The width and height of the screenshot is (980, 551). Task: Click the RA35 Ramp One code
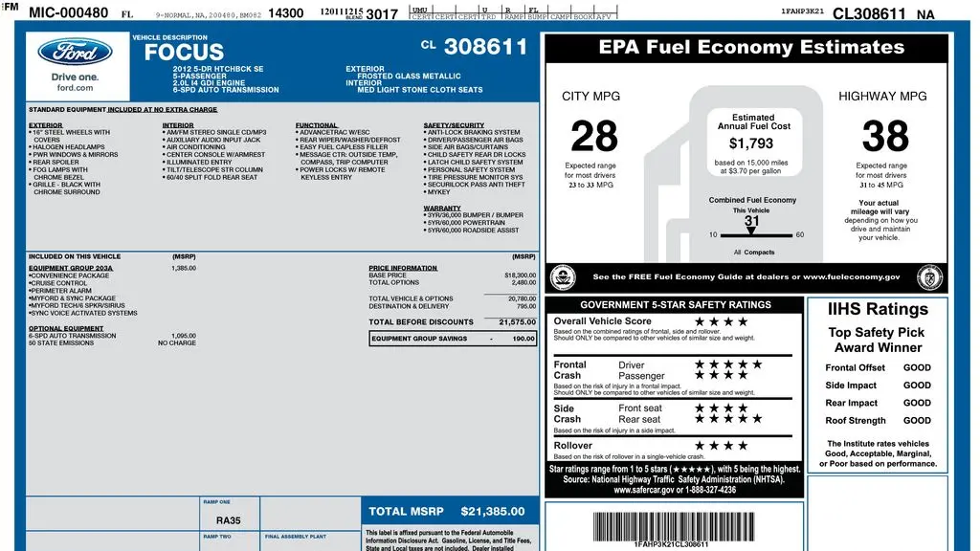[x=228, y=520]
